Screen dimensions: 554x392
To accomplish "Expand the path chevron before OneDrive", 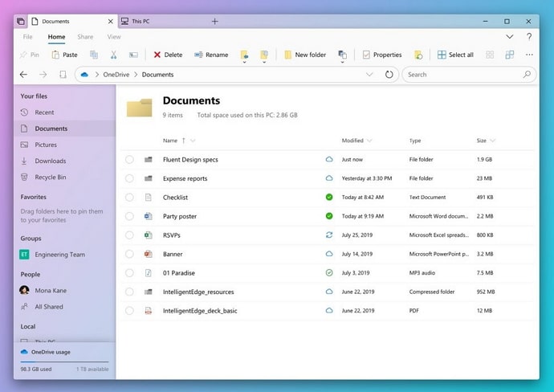I will click(96, 75).
